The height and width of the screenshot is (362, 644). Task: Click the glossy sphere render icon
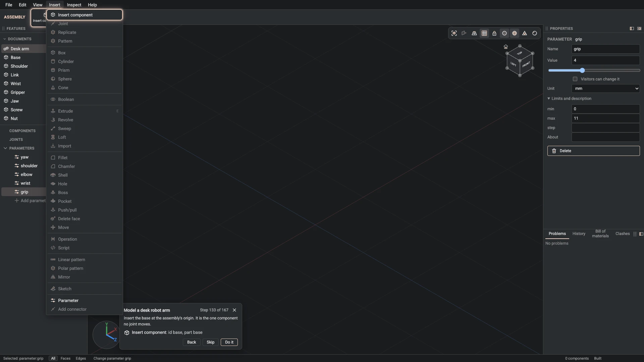click(535, 33)
